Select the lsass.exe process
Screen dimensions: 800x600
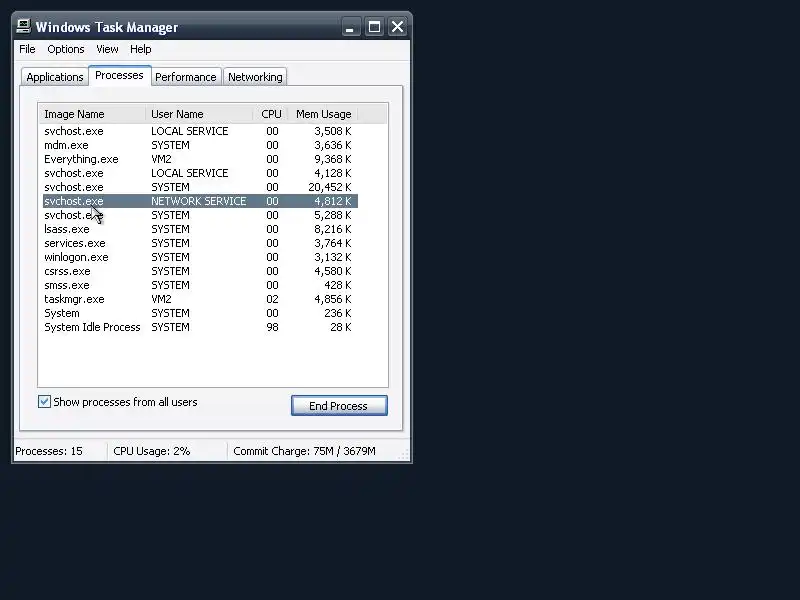[200, 229]
